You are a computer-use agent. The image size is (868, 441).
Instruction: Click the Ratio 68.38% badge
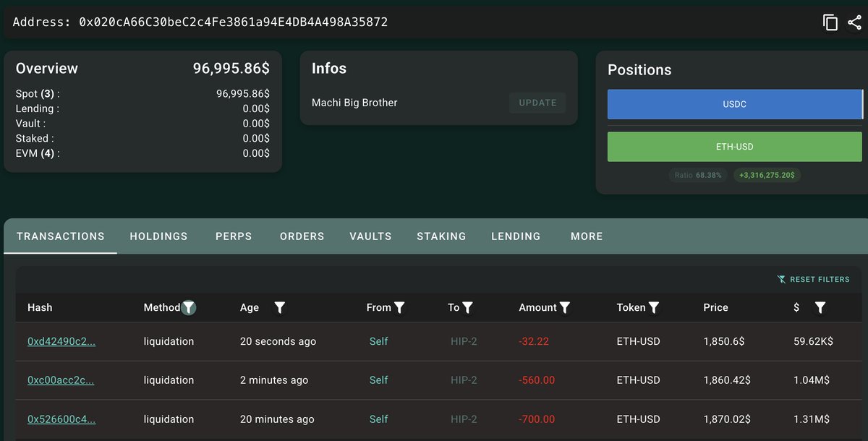(x=698, y=175)
